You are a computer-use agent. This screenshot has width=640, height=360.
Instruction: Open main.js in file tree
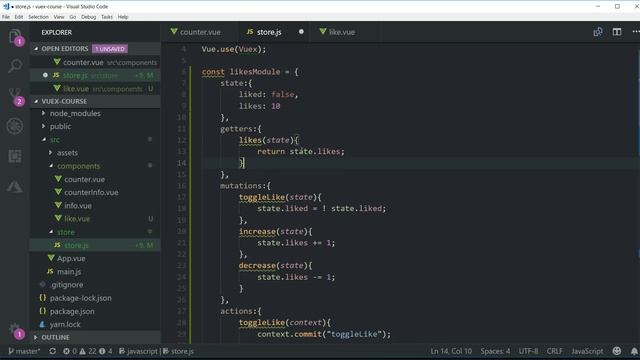(x=95, y=271)
